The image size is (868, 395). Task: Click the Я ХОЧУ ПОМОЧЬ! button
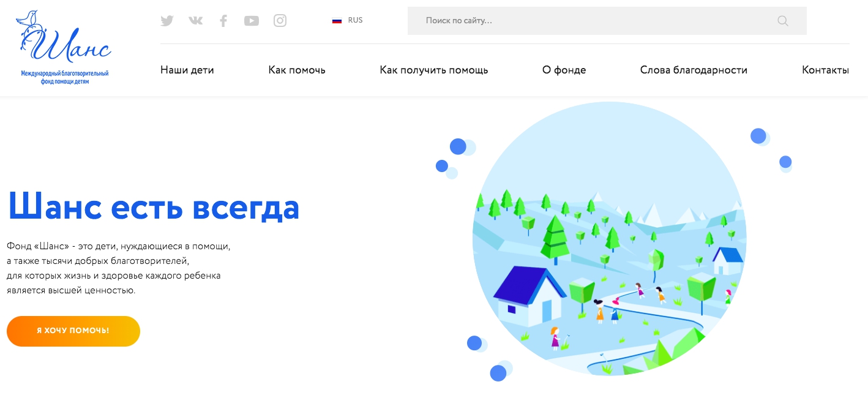73,331
